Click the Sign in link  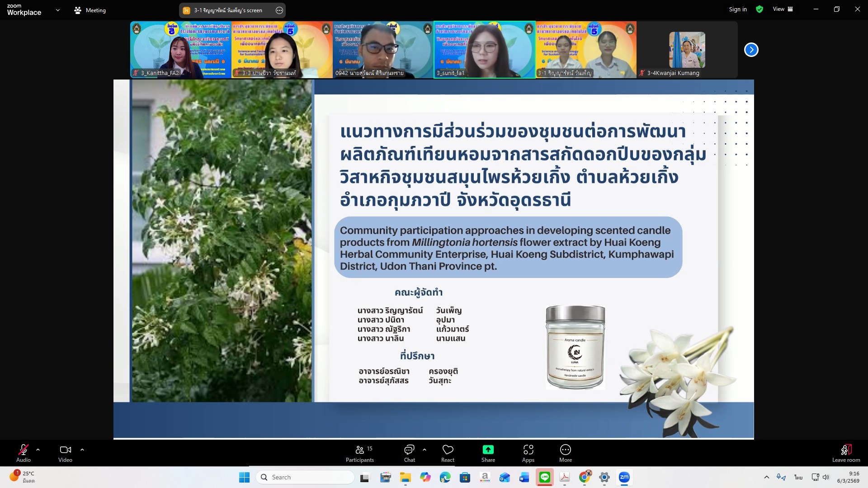[x=737, y=9]
